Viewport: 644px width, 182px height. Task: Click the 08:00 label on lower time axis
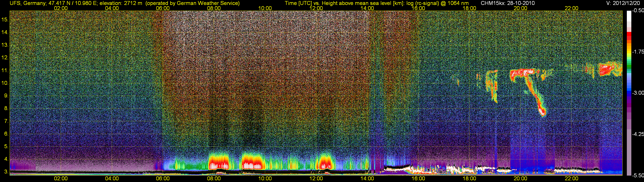coord(214,179)
